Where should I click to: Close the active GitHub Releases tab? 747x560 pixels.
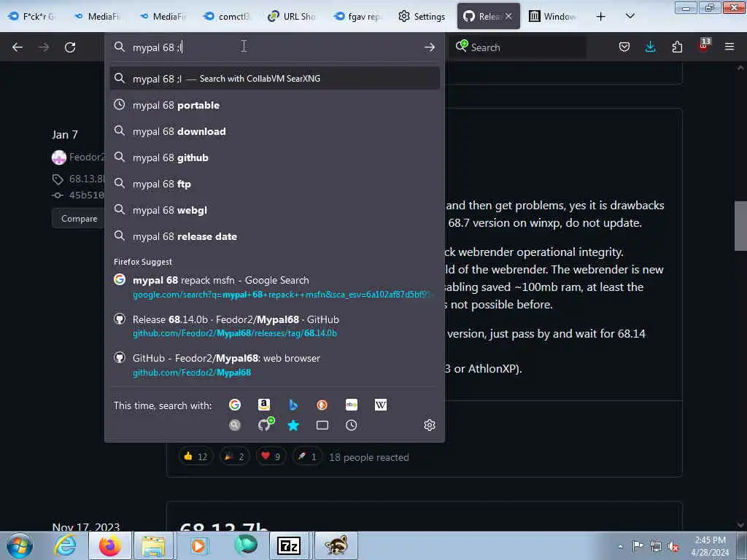pyautogui.click(x=508, y=16)
